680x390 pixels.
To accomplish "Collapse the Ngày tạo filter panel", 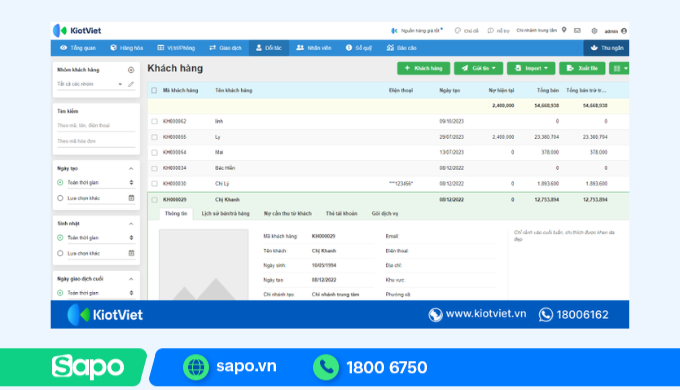I will tap(131, 168).
